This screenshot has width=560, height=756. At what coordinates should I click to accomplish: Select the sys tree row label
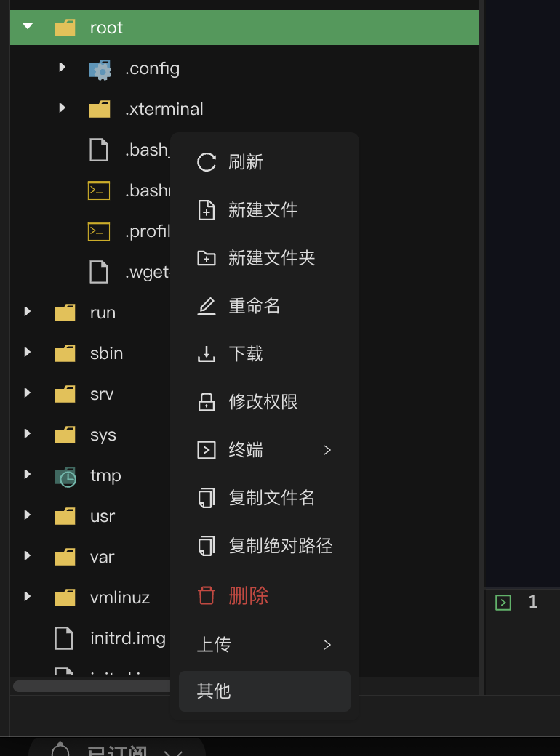coord(103,435)
